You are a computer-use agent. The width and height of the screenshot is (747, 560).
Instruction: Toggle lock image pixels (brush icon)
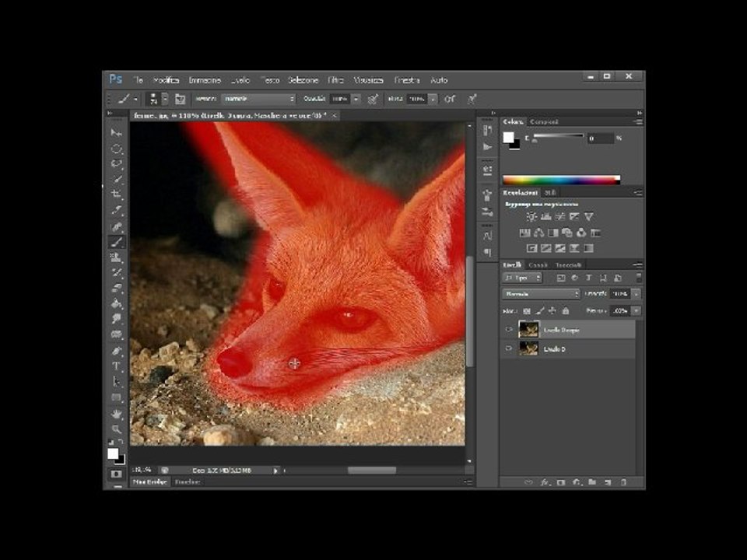pos(540,311)
